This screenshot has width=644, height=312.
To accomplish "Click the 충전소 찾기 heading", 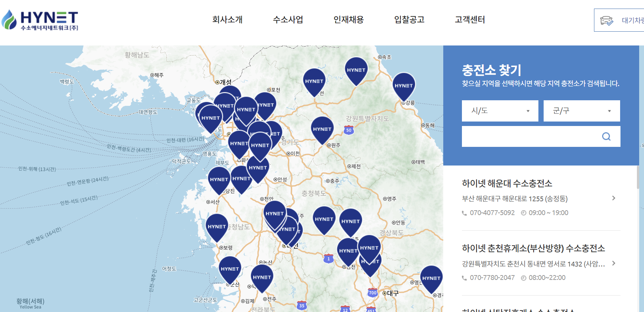I will pyautogui.click(x=491, y=70).
